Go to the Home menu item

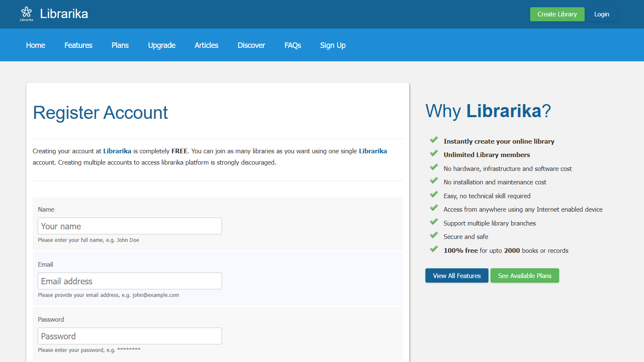36,45
